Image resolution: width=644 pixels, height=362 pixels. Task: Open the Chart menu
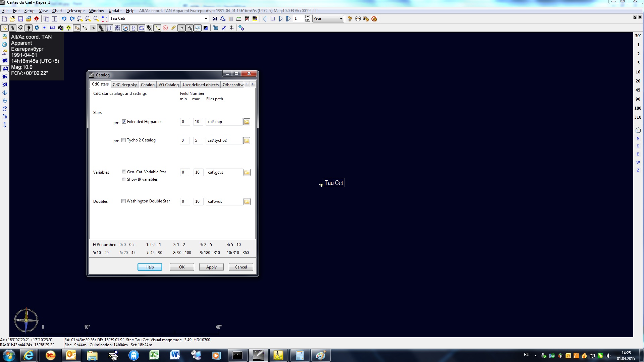tap(57, 11)
